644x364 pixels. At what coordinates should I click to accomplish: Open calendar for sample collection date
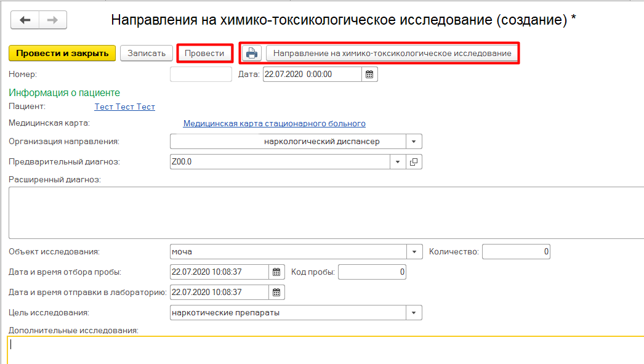[277, 272]
